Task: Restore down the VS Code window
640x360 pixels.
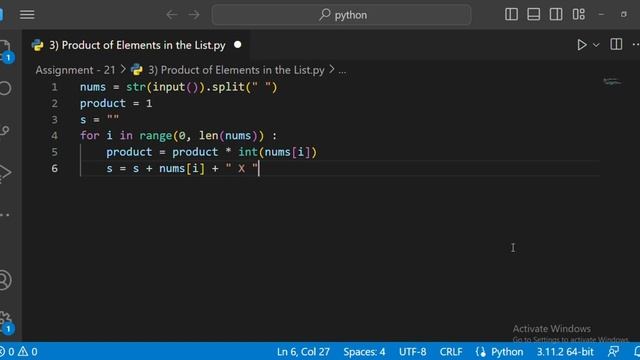Action: (x=624, y=14)
